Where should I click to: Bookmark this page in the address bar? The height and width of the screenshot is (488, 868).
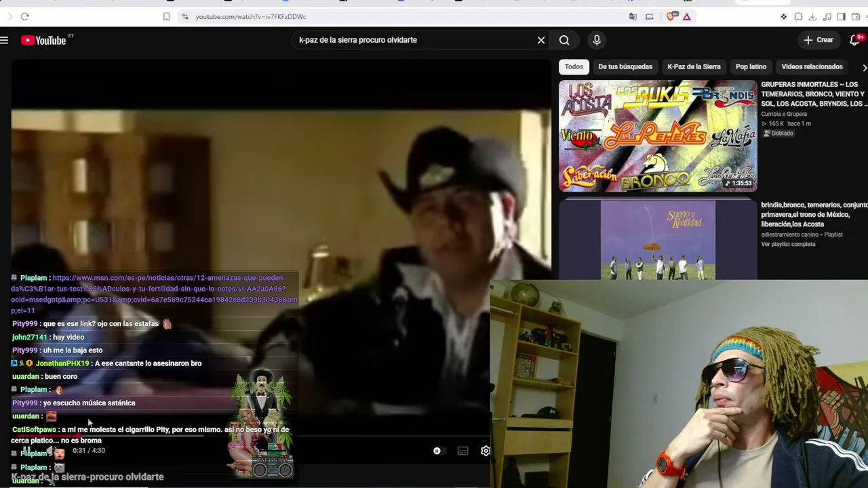click(166, 16)
